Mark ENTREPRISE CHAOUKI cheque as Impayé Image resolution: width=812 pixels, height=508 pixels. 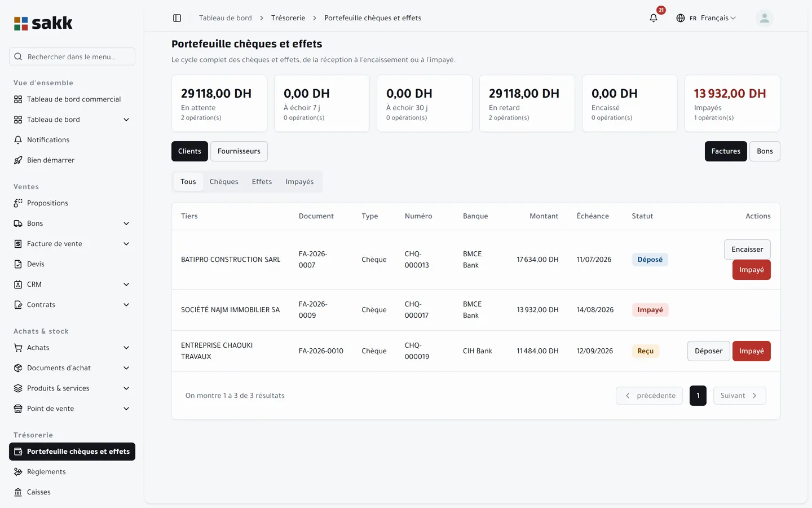(752, 351)
